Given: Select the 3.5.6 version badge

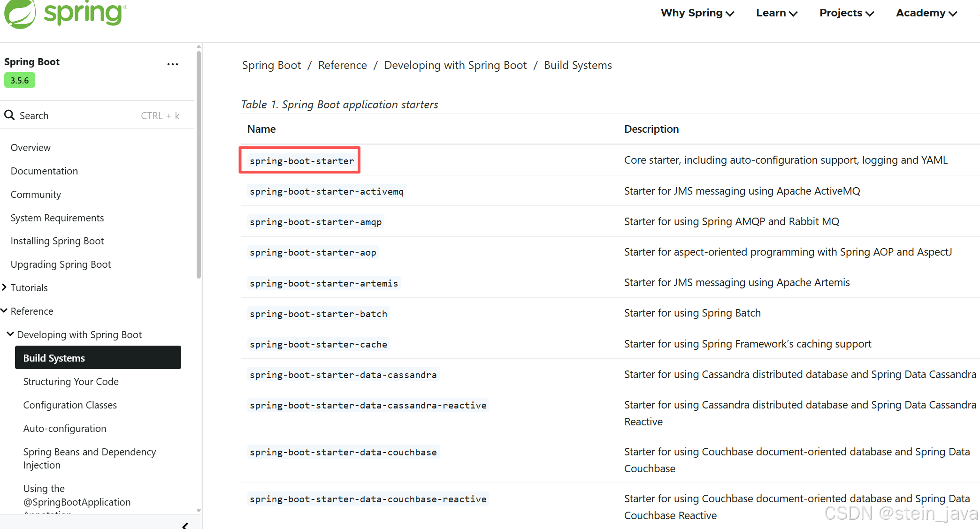Looking at the screenshot, I should pyautogui.click(x=20, y=80).
